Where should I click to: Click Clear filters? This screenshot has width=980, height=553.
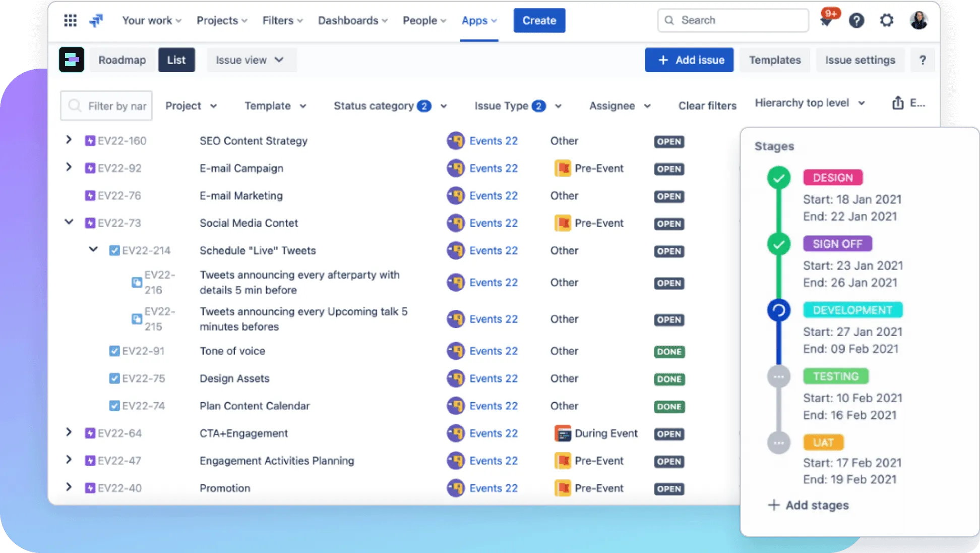click(x=707, y=106)
